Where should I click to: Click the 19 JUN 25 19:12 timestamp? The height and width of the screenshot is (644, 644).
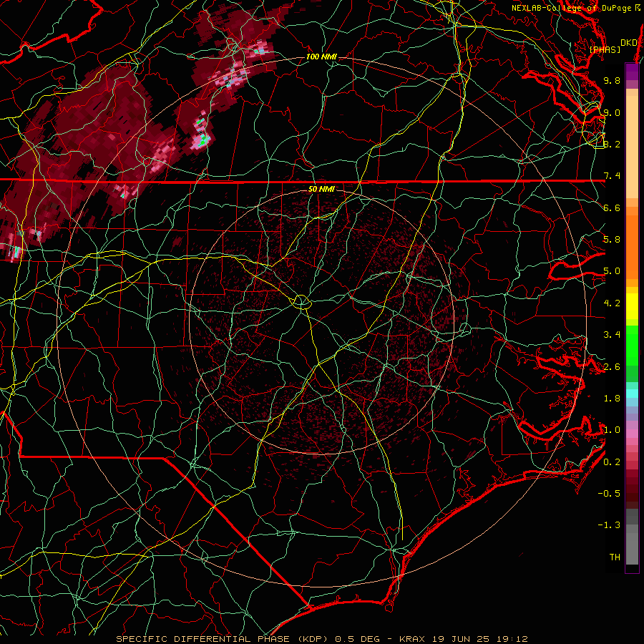coord(479,639)
